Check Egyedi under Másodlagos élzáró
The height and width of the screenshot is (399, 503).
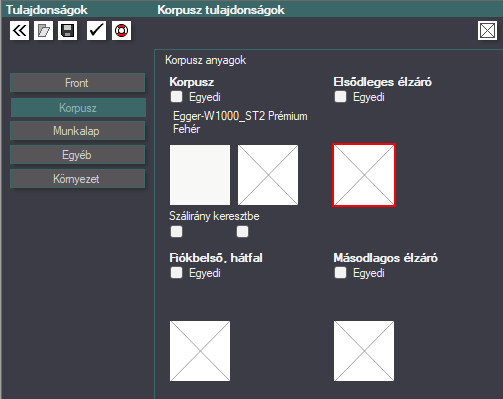pyautogui.click(x=340, y=273)
